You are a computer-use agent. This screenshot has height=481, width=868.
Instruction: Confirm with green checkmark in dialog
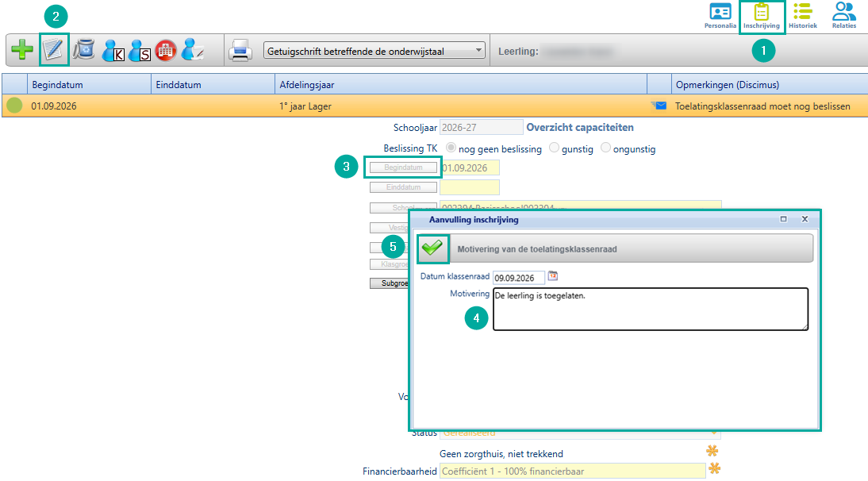click(x=432, y=248)
